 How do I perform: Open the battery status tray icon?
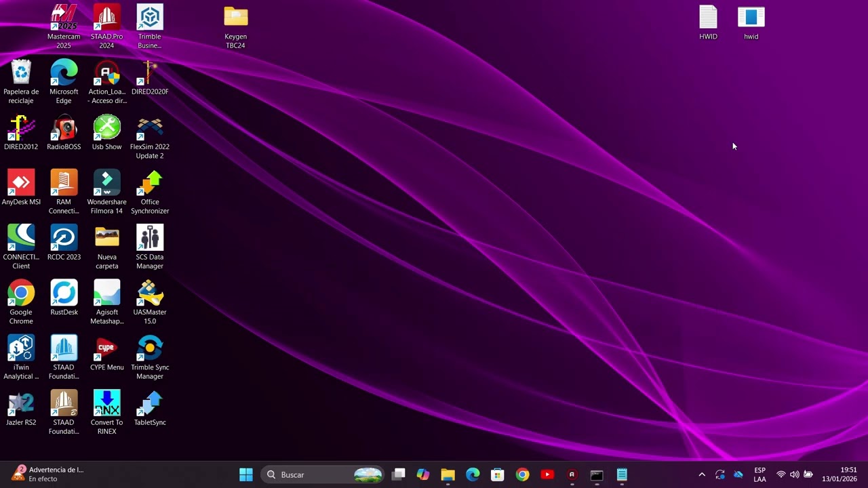pyautogui.click(x=808, y=474)
